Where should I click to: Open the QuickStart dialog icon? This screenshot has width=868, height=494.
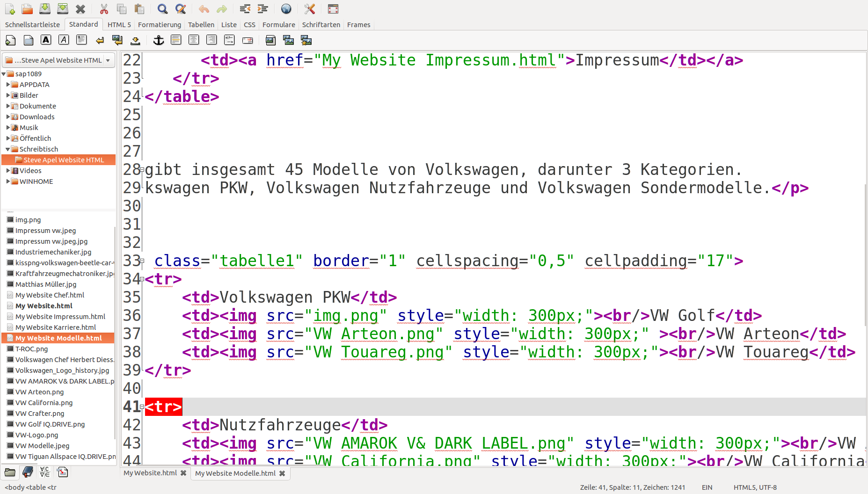tap(10, 40)
